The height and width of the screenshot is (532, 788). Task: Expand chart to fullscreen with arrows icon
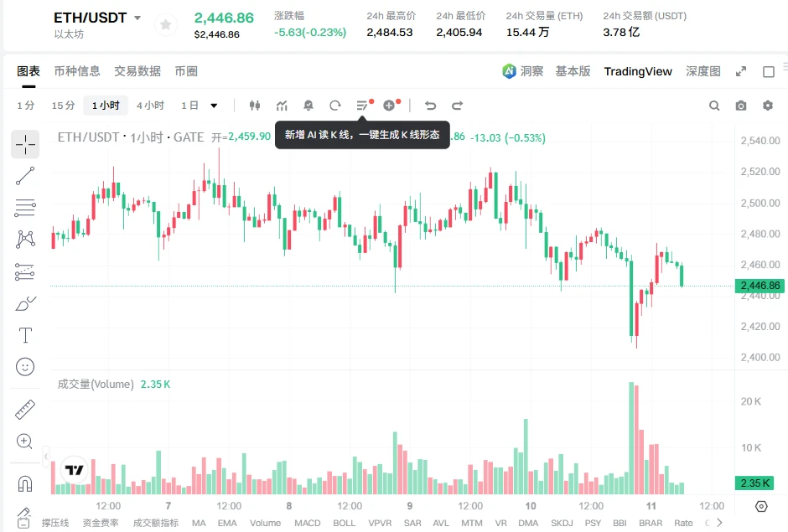[x=741, y=71]
